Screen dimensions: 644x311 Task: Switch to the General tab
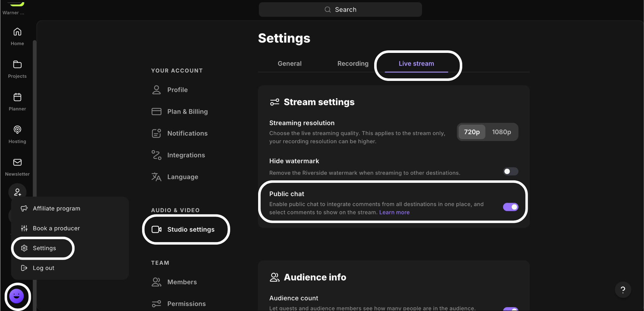[289, 64]
